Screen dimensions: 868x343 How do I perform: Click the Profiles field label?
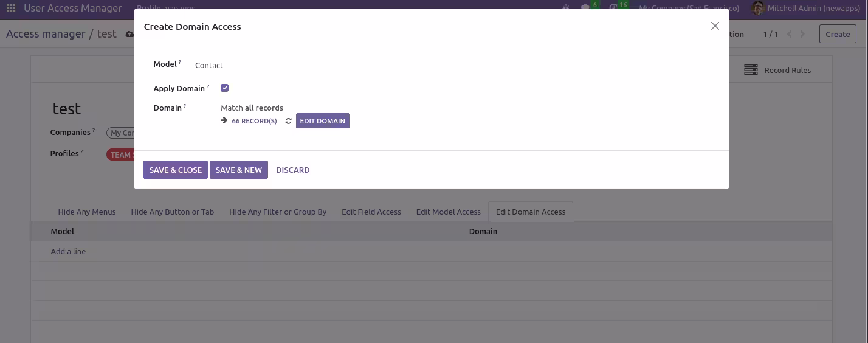pos(64,153)
